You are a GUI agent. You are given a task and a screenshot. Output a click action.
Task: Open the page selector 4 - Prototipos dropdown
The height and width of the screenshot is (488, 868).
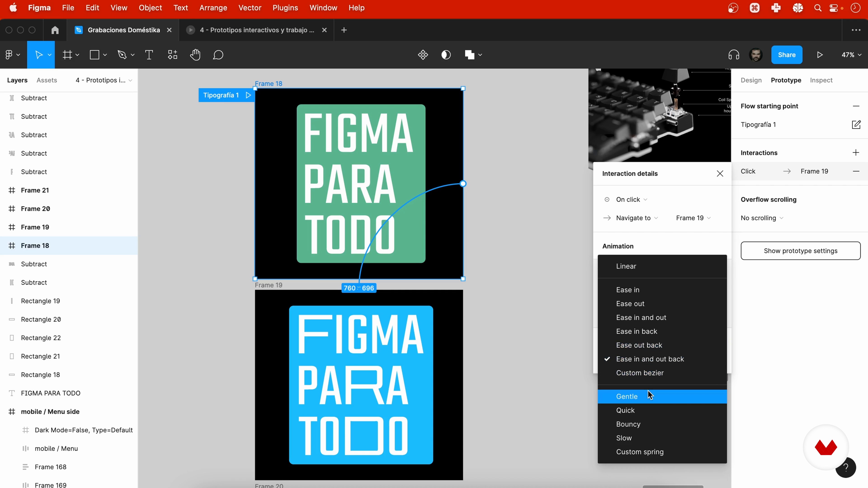point(104,80)
